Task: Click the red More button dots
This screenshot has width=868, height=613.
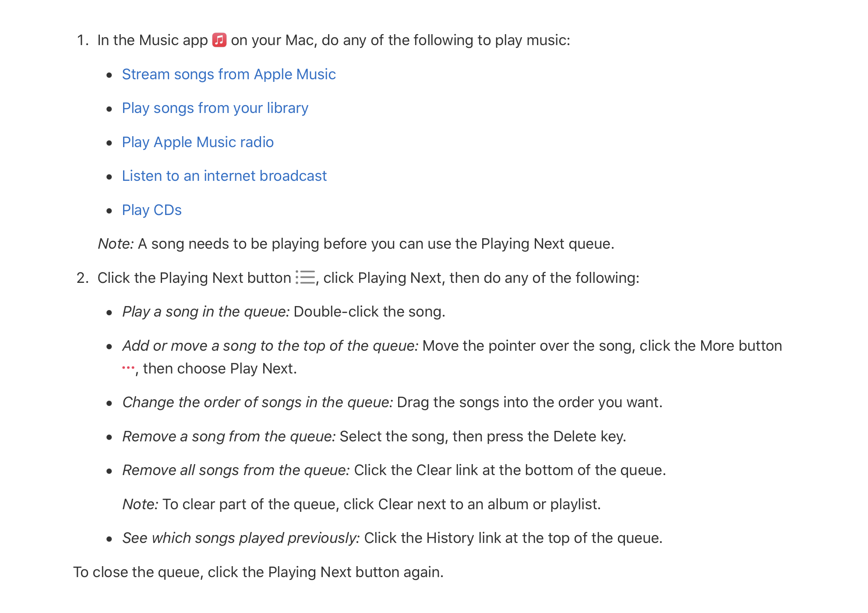Action: 128,368
